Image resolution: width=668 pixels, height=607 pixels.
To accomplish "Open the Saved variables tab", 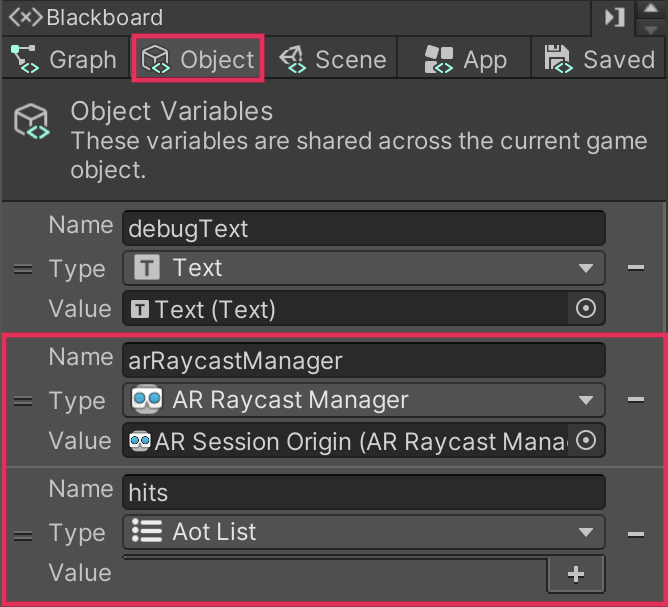I will point(599,59).
